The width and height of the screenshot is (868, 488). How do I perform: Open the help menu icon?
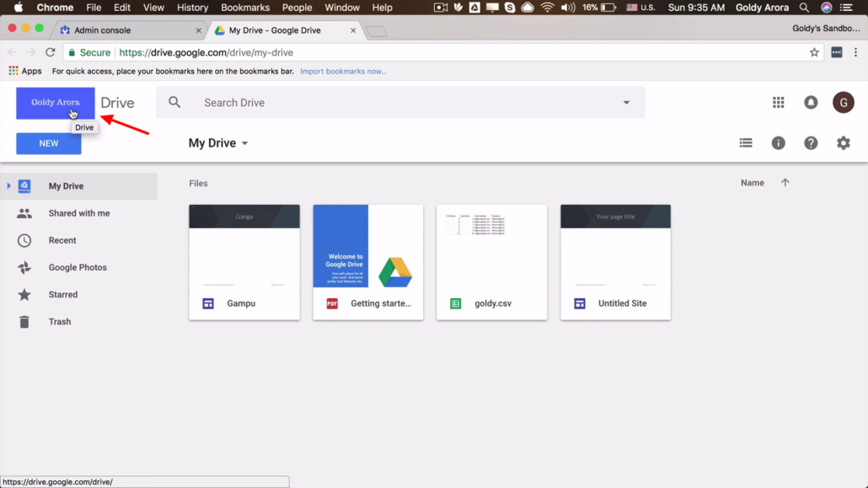coord(811,142)
